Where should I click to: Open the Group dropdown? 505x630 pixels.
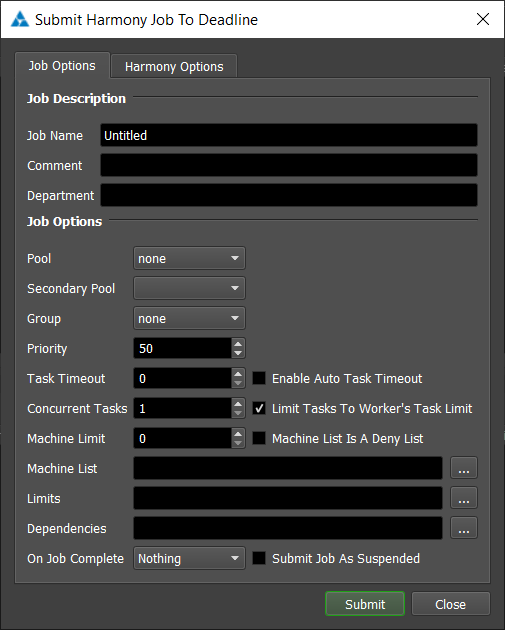click(189, 318)
